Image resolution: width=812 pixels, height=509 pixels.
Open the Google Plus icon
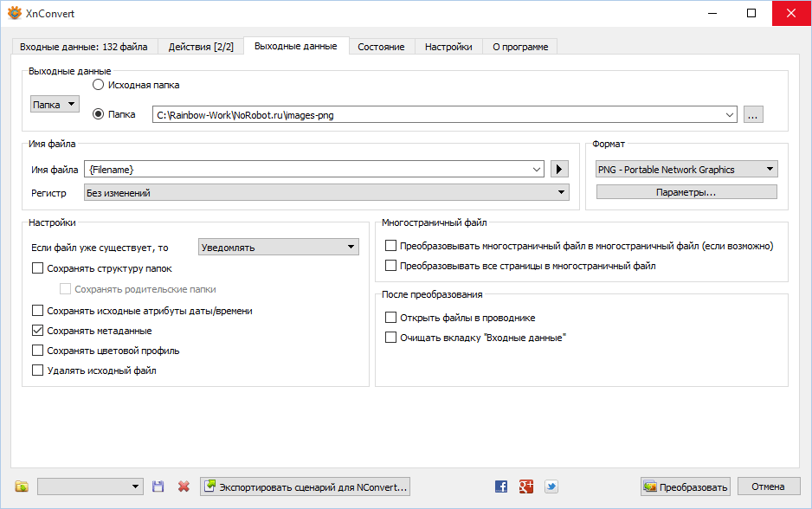(x=525, y=486)
